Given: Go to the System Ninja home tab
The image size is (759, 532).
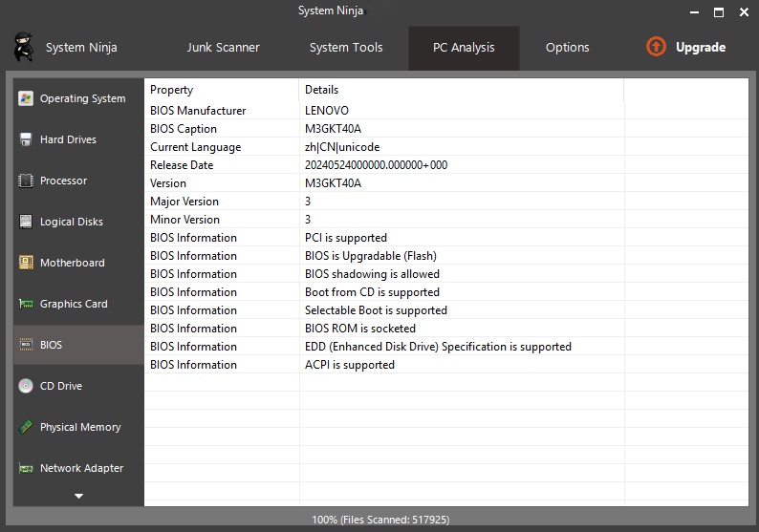Looking at the screenshot, I should click(81, 48).
